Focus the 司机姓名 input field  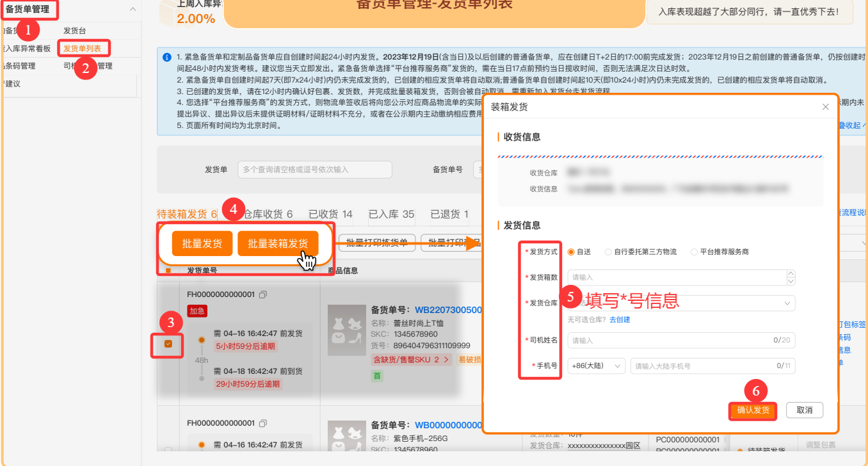(681, 341)
